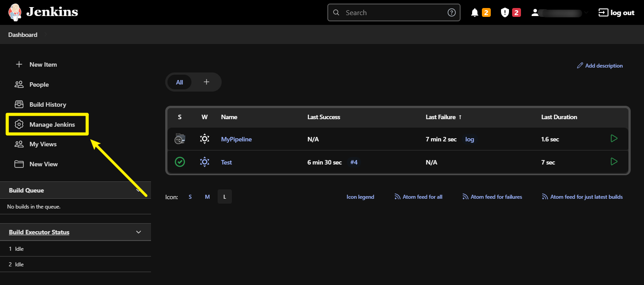Click the search help question mark icon
Viewport: 644px width, 285px height.
point(451,13)
